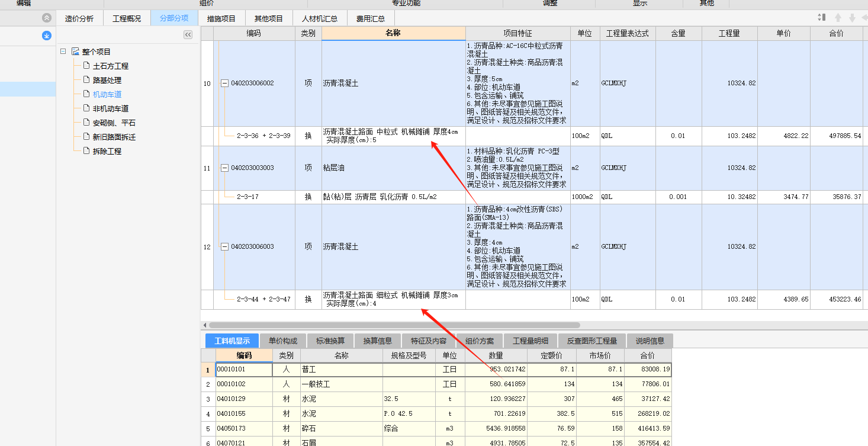Click the 市场价 column header
The height and width of the screenshot is (446, 868).
[600, 355]
